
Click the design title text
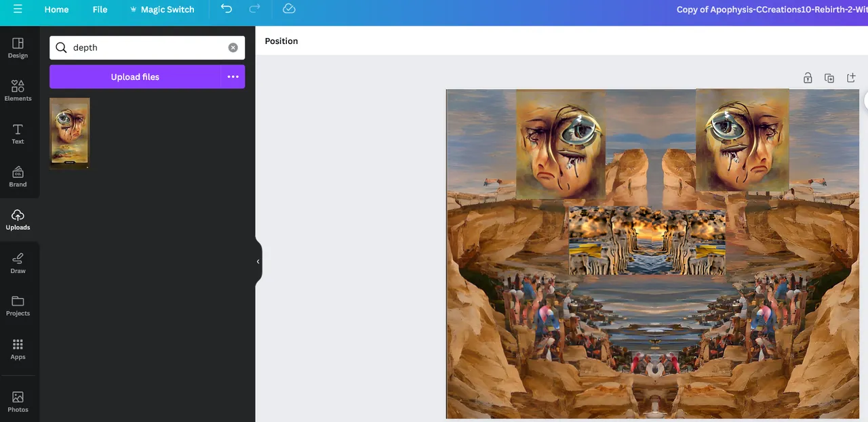point(772,9)
